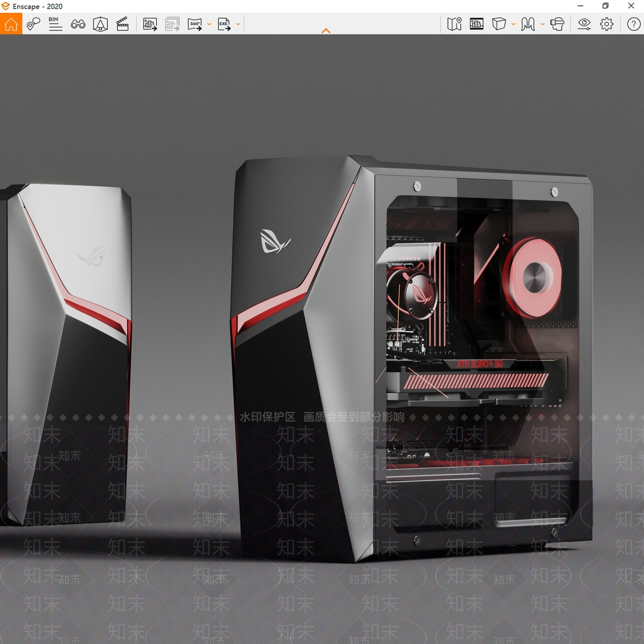Viewport: 644px width, 644px height.
Task: Restore down the Enscape window
Action: [x=605, y=6]
